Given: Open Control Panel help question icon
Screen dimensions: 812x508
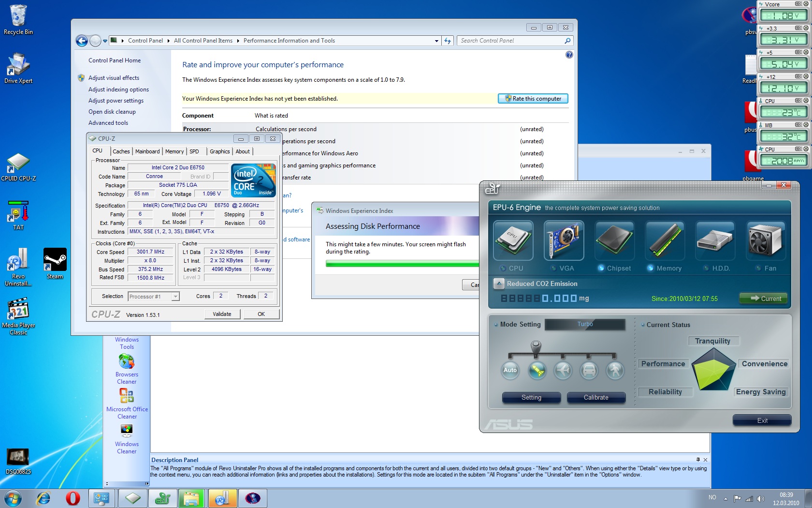Looking at the screenshot, I should (569, 55).
